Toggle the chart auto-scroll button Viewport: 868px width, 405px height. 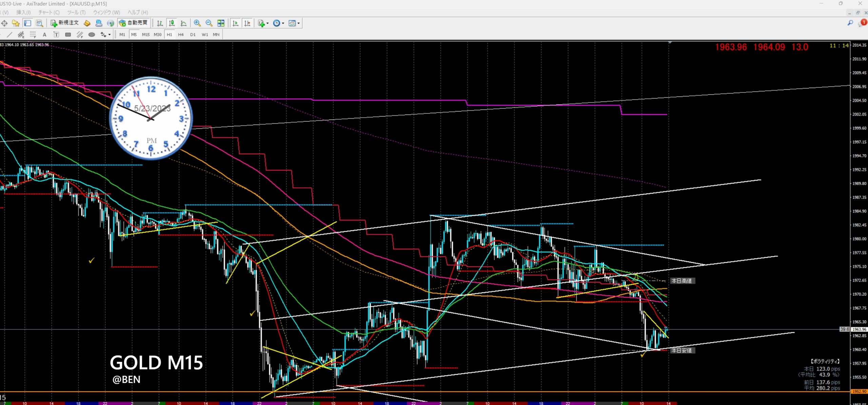pyautogui.click(x=235, y=23)
